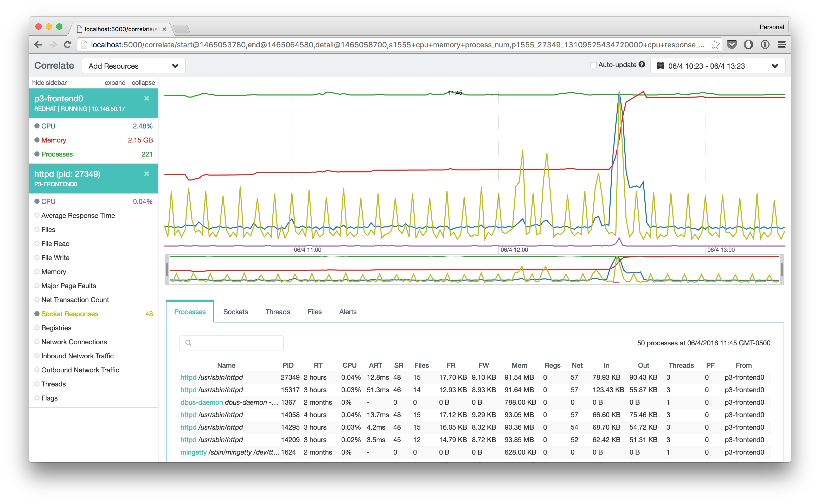This screenshot has width=820, height=504.
Task: Click the hide sidebar link
Action: point(49,83)
